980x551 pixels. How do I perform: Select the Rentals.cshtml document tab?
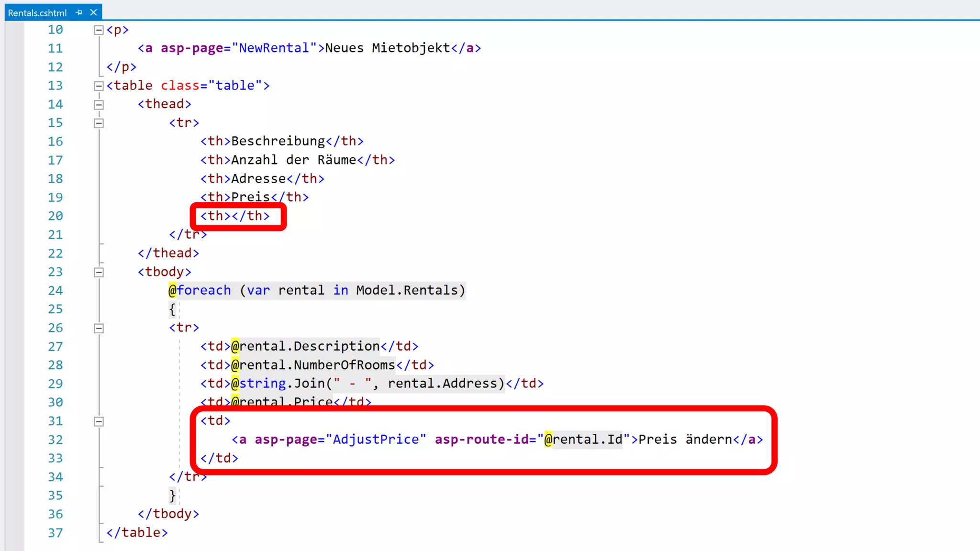pos(37,13)
